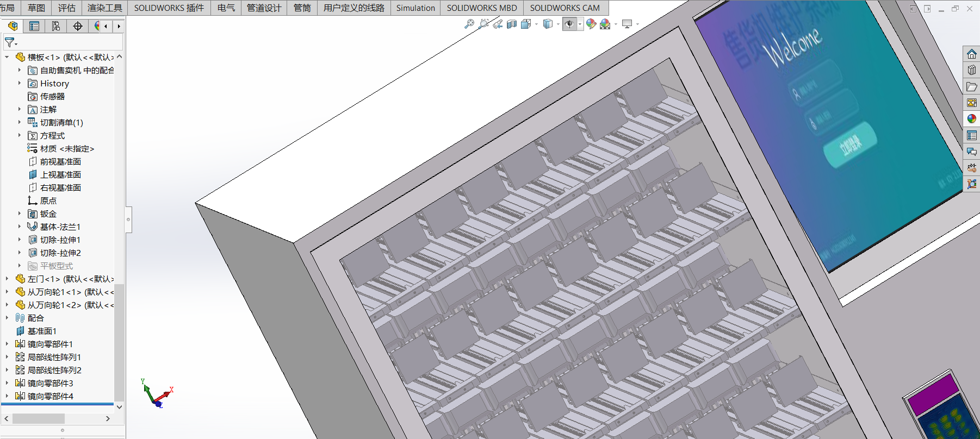Viewport: 980px width, 439px height.
Task: Switch to the Simulation tab
Action: tap(415, 8)
